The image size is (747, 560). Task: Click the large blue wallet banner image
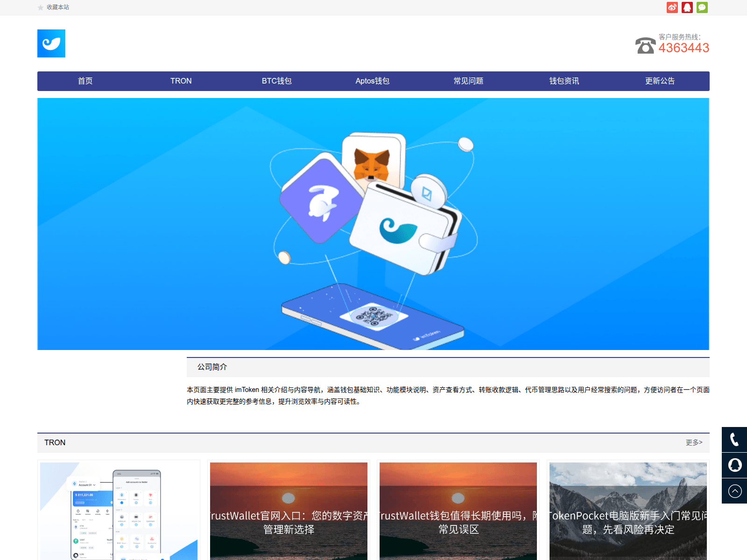(x=373, y=224)
